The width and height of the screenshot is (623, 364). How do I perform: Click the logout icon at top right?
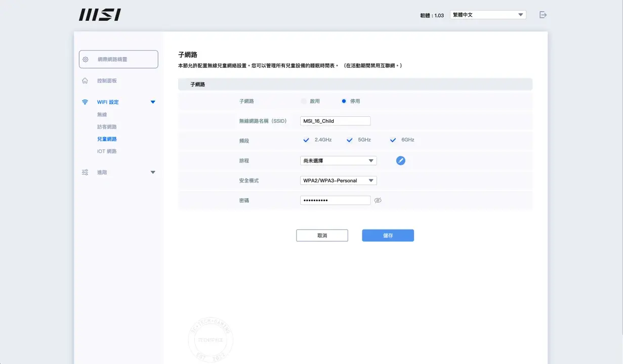pyautogui.click(x=543, y=15)
